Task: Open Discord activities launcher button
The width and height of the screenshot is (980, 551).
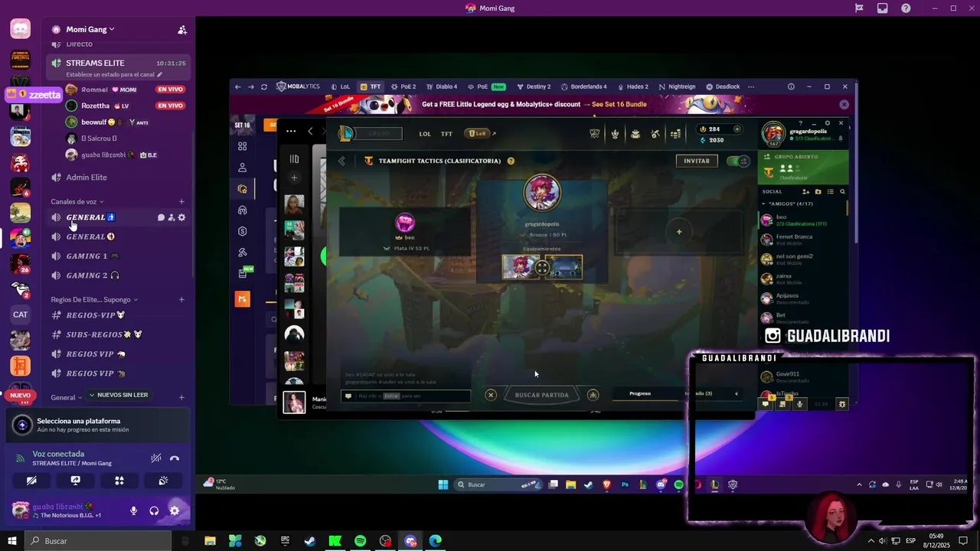Action: (119, 481)
